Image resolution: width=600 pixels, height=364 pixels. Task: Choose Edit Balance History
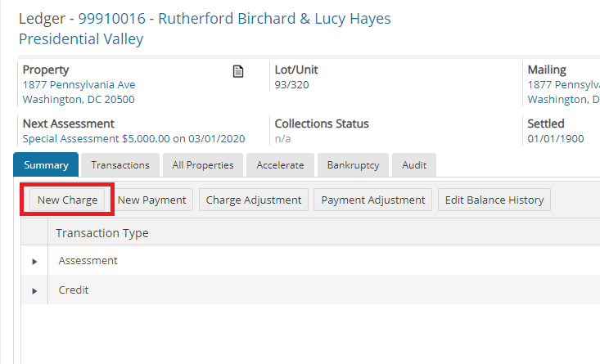(x=494, y=200)
